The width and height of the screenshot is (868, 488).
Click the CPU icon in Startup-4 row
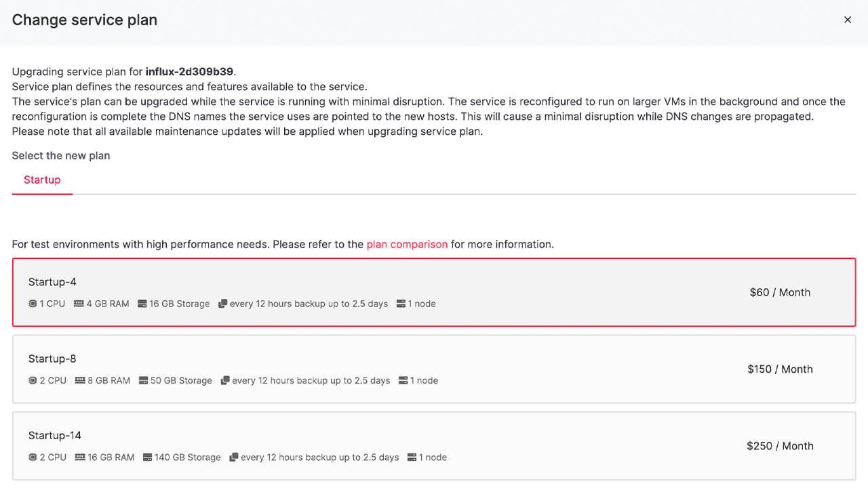[x=33, y=304]
